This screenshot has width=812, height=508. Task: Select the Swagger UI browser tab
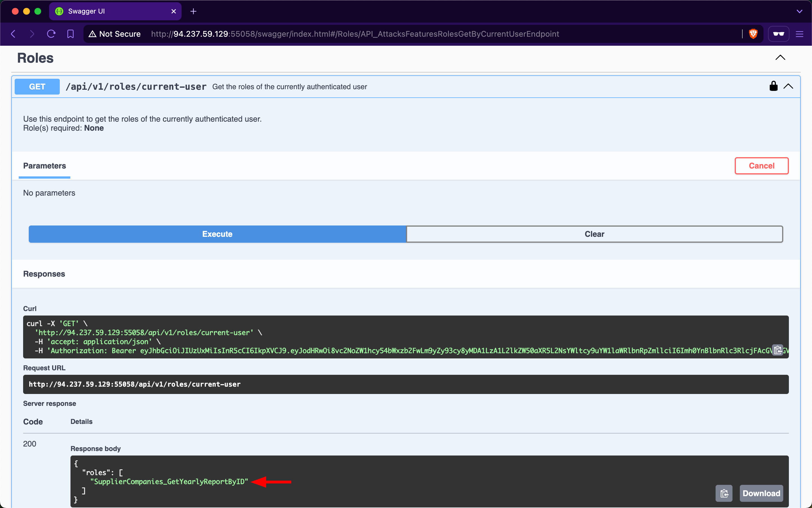point(115,11)
